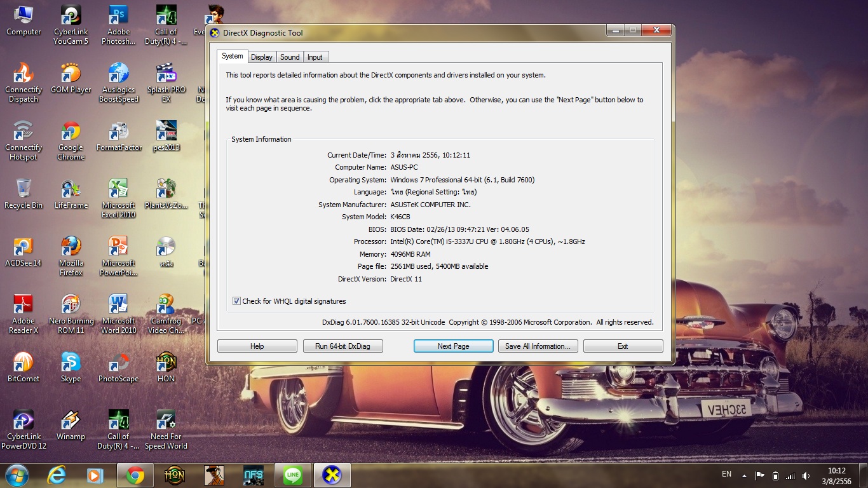Image resolution: width=868 pixels, height=488 pixels.
Task: Click the Connectify Hotspot desktop icon
Action: pyautogui.click(x=24, y=141)
